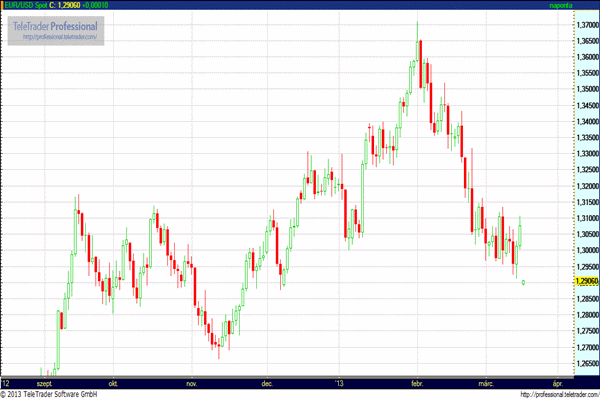Screen dimensions: 600x400
Task: Jump to the '13 year marker
Action: 340,383
